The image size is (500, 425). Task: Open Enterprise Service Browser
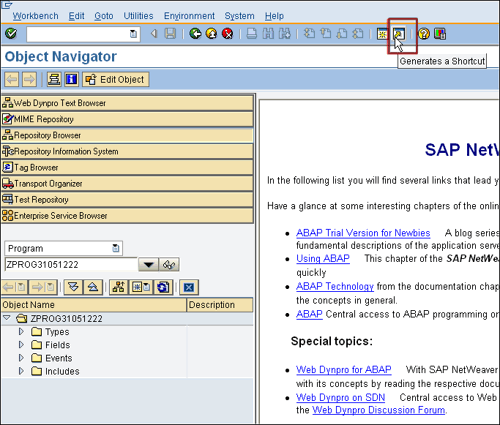click(127, 216)
